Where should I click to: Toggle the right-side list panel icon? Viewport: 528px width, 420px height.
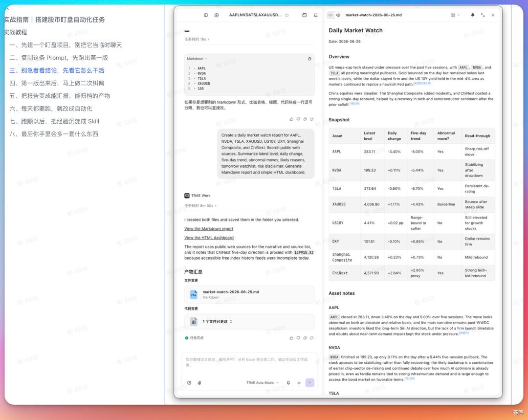tap(315, 15)
